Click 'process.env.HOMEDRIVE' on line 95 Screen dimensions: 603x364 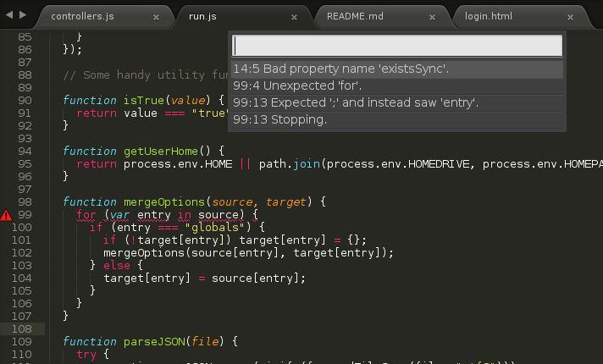coord(398,164)
